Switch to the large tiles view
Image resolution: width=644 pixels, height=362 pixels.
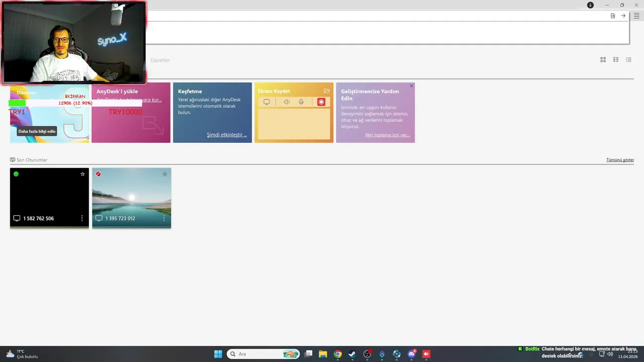[x=603, y=60]
